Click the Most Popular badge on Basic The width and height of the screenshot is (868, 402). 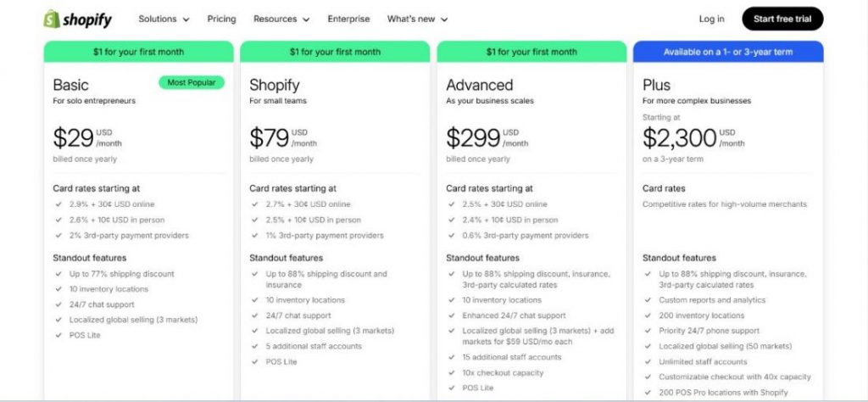pos(192,82)
